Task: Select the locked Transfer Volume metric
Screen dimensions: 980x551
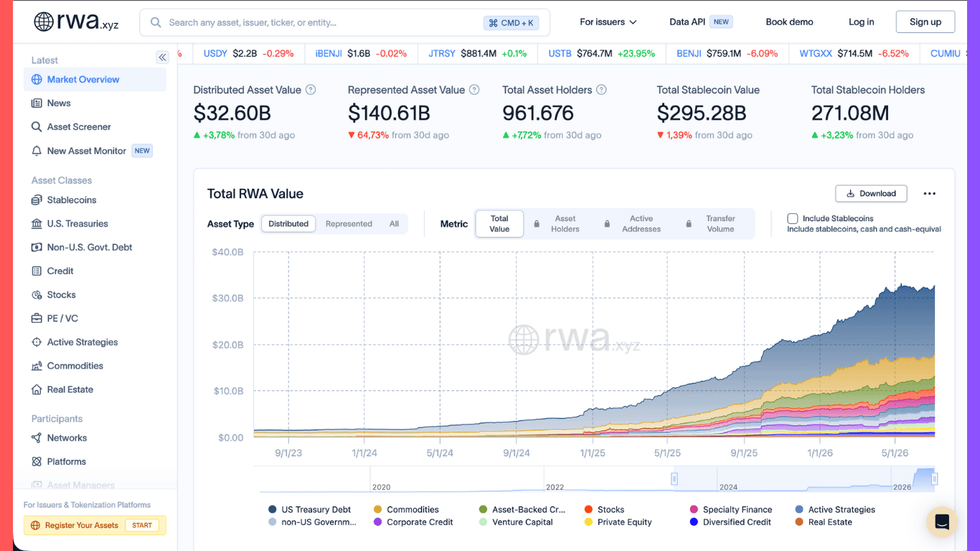Action: (x=712, y=224)
